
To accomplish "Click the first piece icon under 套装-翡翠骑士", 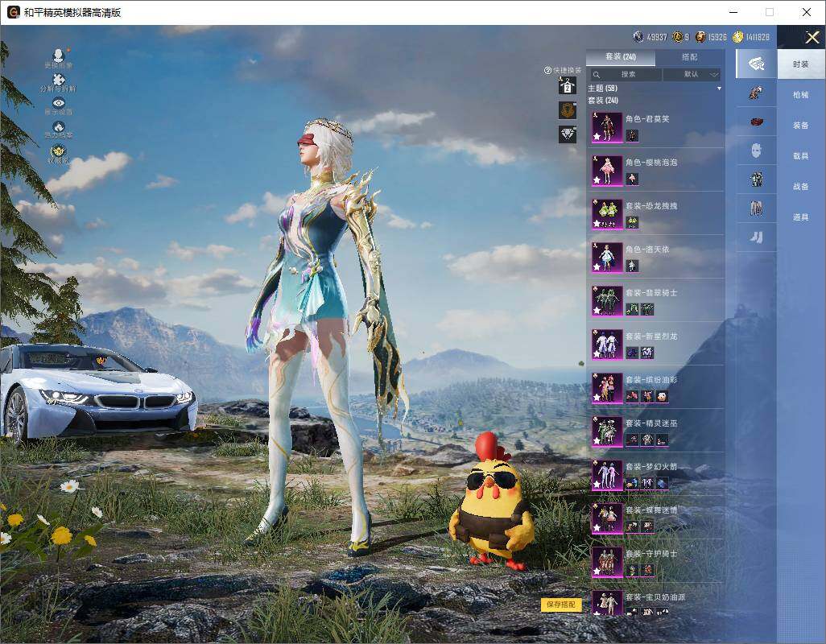I will pos(632,310).
